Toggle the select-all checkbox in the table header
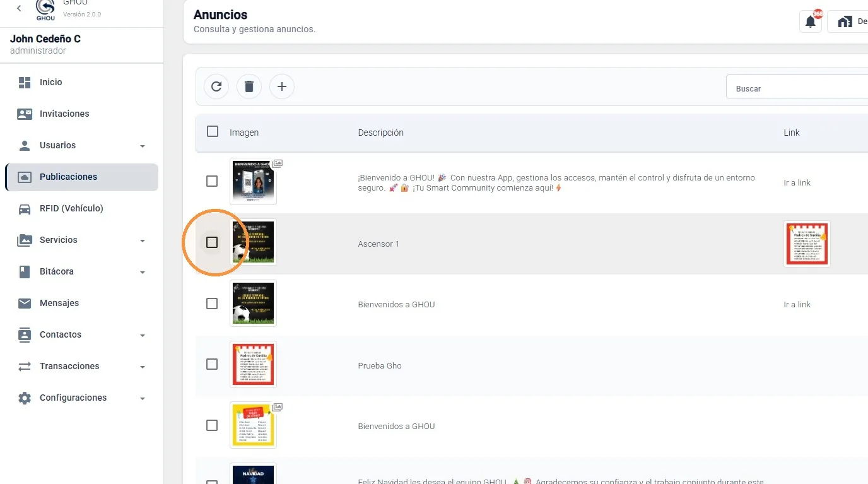Screen dimensions: 868x484 (213, 131)
